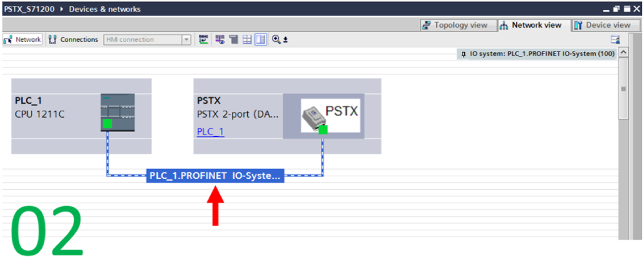Image resolution: width=644 pixels, height=265 pixels.
Task: Click the PLC_1 CPU device image
Action: click(117, 113)
